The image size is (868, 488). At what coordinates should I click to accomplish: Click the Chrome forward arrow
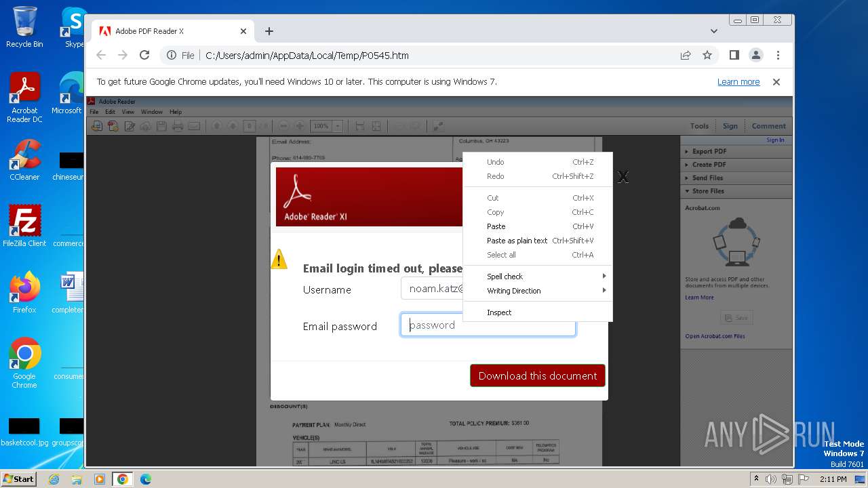point(123,56)
